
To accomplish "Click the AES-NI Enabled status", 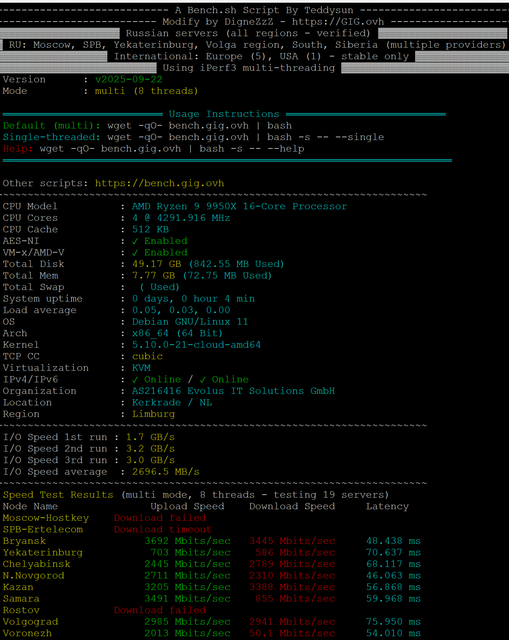I will pos(160,241).
